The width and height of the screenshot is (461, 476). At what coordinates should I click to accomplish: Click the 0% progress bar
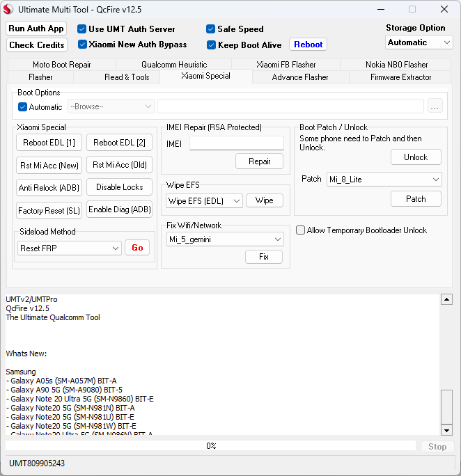(211, 446)
